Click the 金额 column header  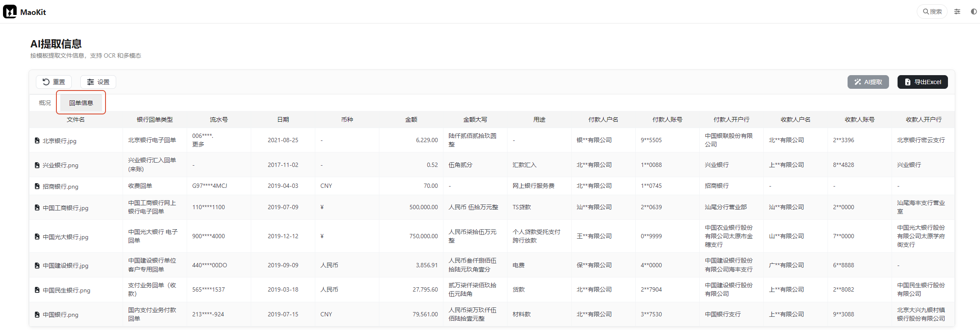coord(411,120)
